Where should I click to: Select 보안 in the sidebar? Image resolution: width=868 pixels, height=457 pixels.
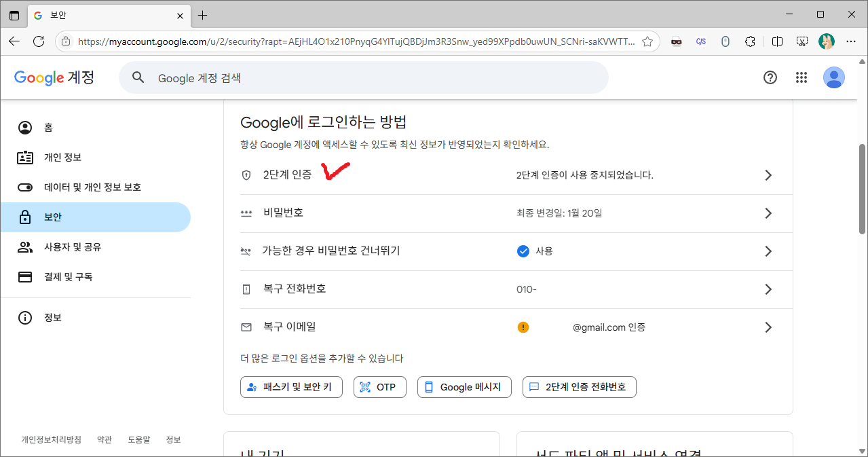coord(95,217)
